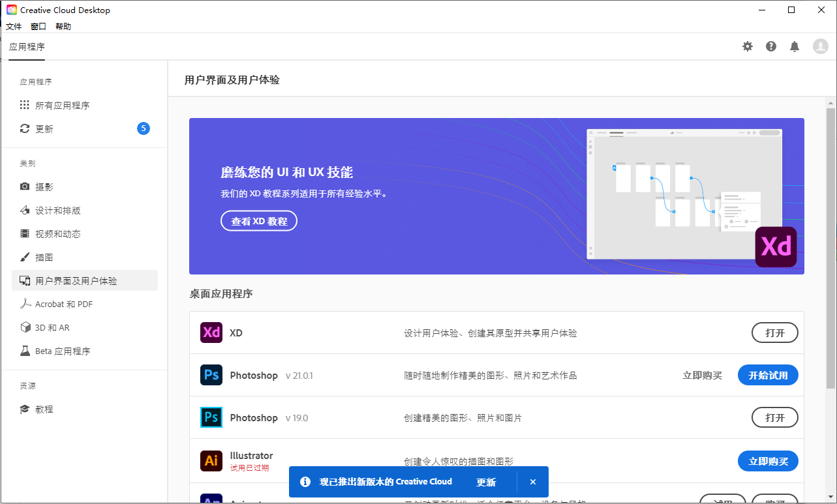Screen dimensions: 837x504
Task: Open the user account avatar
Action: pyautogui.click(x=820, y=46)
